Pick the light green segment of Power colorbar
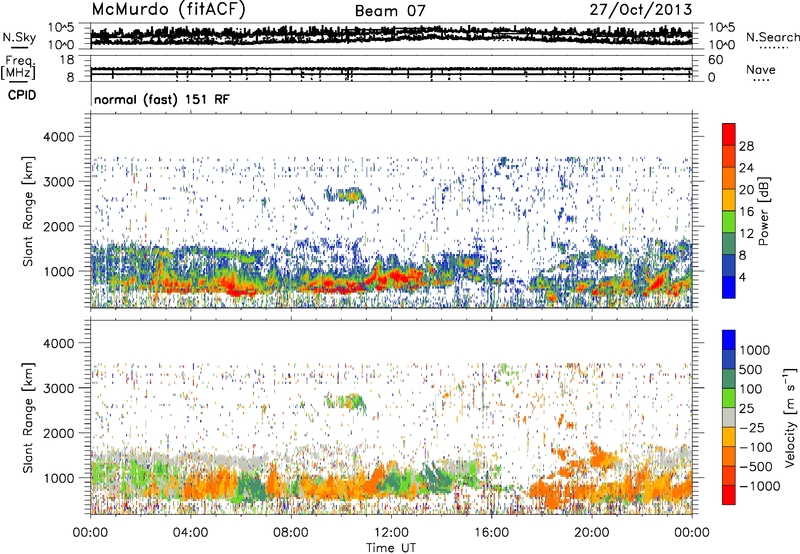This screenshot has height=554, width=800. (729, 222)
